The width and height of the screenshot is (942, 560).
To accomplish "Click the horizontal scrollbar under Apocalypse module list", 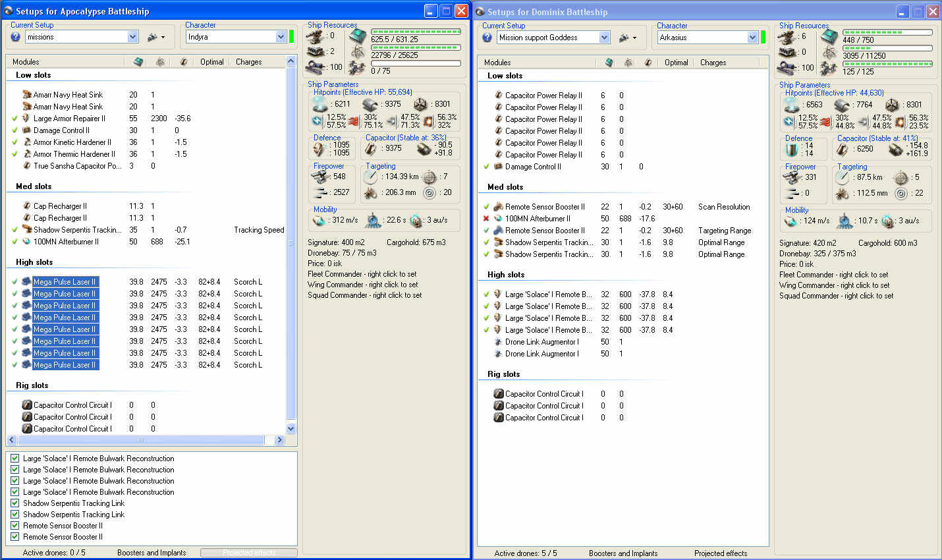I will [x=140, y=439].
